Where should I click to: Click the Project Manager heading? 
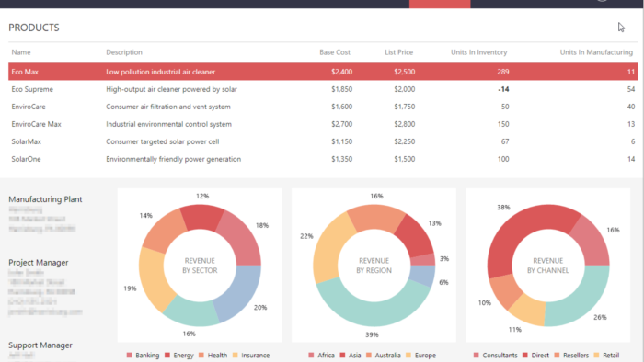tap(39, 263)
